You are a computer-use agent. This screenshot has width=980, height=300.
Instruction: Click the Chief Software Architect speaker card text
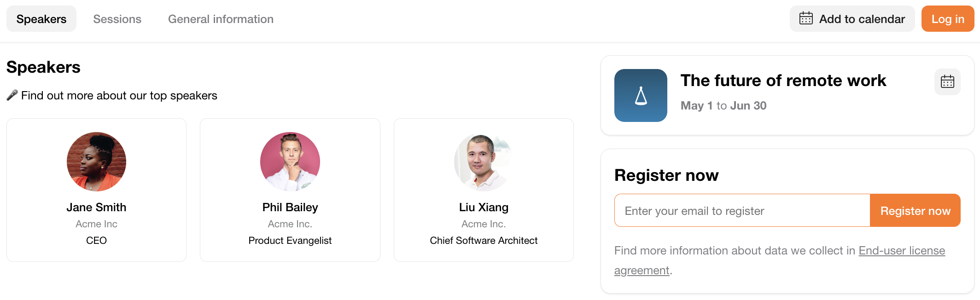(x=484, y=241)
